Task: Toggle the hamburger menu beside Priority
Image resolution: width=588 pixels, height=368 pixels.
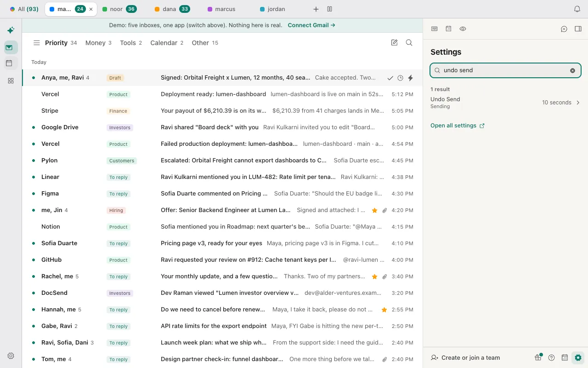Action: coord(37,43)
